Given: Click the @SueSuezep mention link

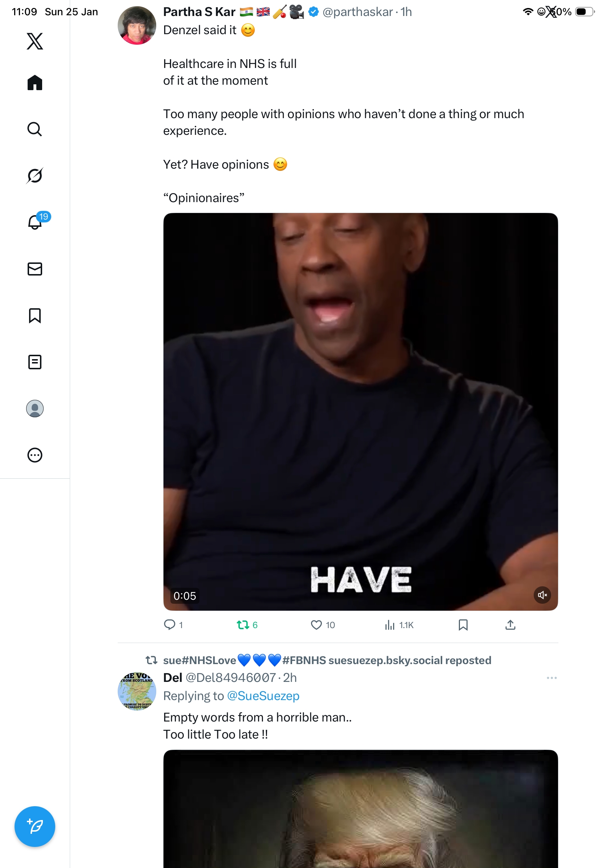Looking at the screenshot, I should point(263,696).
